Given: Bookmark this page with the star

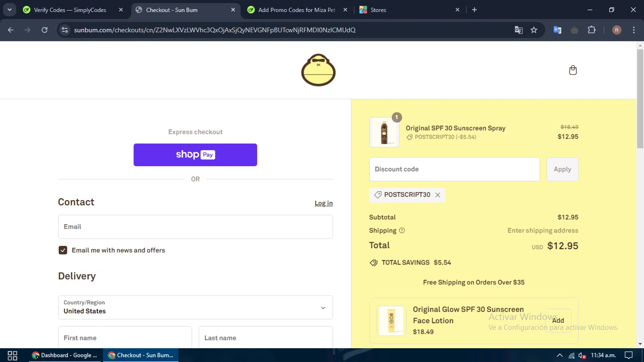Looking at the screenshot, I should click(534, 30).
